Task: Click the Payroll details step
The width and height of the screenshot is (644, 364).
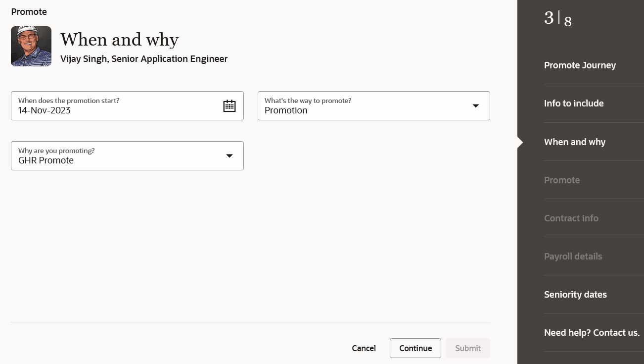Action: coord(573,256)
